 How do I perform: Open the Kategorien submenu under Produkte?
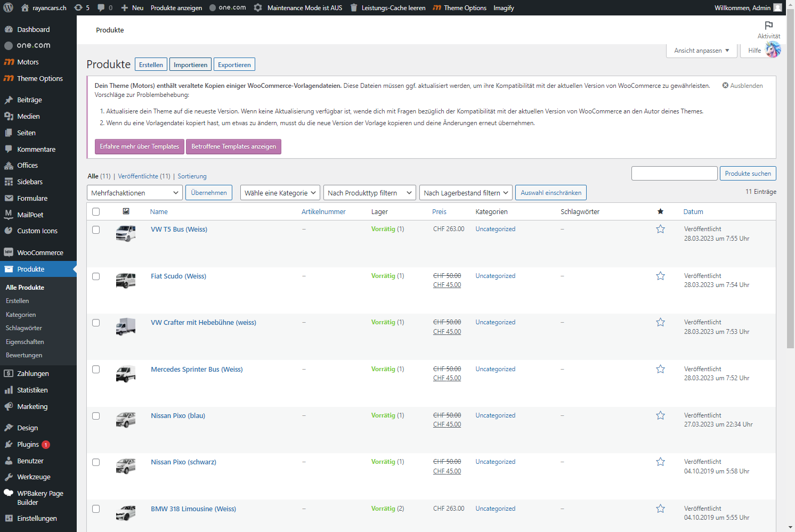21,315
